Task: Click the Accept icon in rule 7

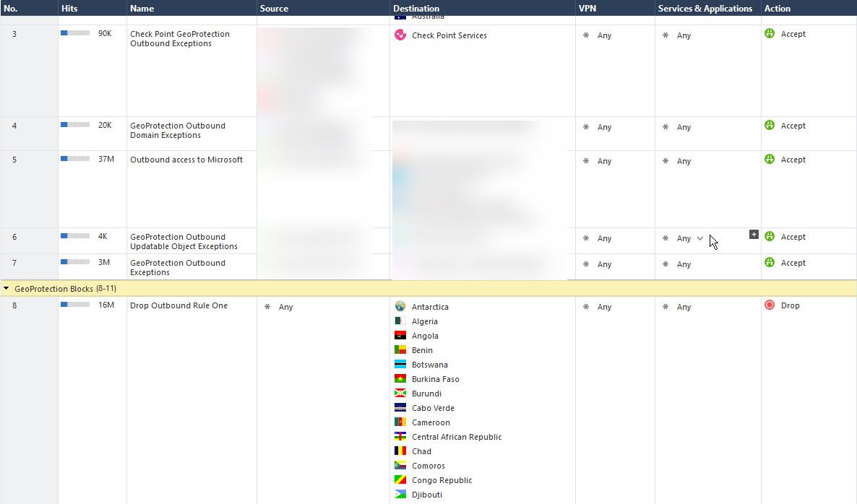Action: click(x=770, y=262)
